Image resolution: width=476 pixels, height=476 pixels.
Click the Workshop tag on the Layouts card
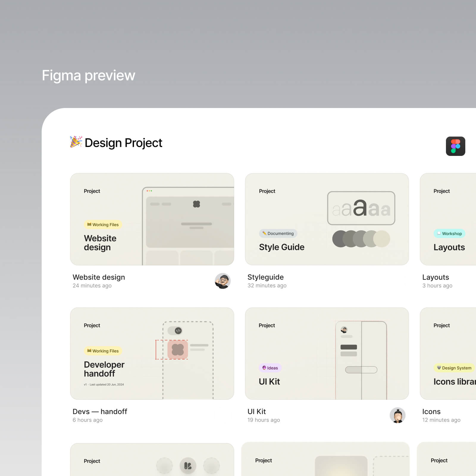[x=450, y=234]
